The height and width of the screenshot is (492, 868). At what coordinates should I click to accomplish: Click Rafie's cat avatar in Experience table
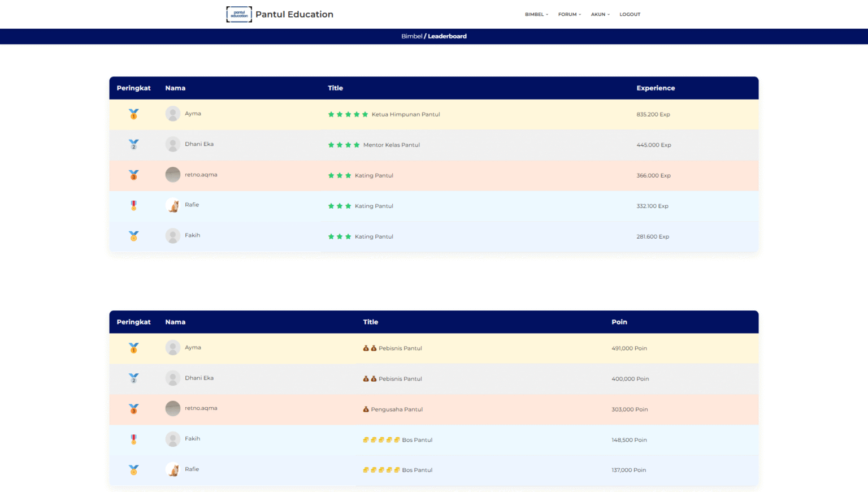coord(173,206)
